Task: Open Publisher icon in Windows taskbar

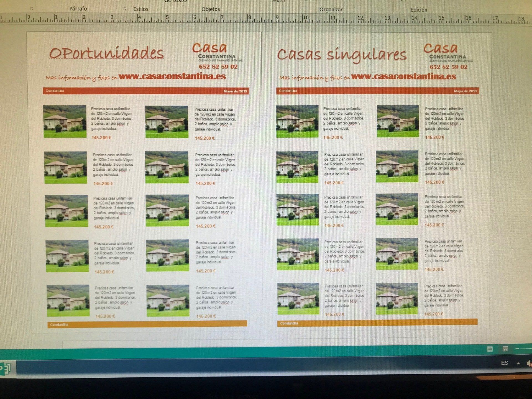Action: coord(6,369)
